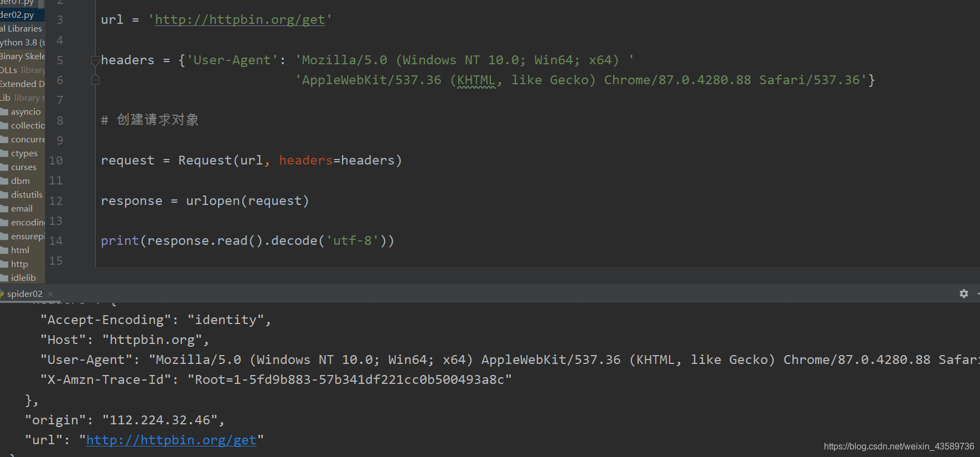Click the "Host": "httpbin.org" output line
Image resolution: width=980 pixels, height=457 pixels.
125,340
